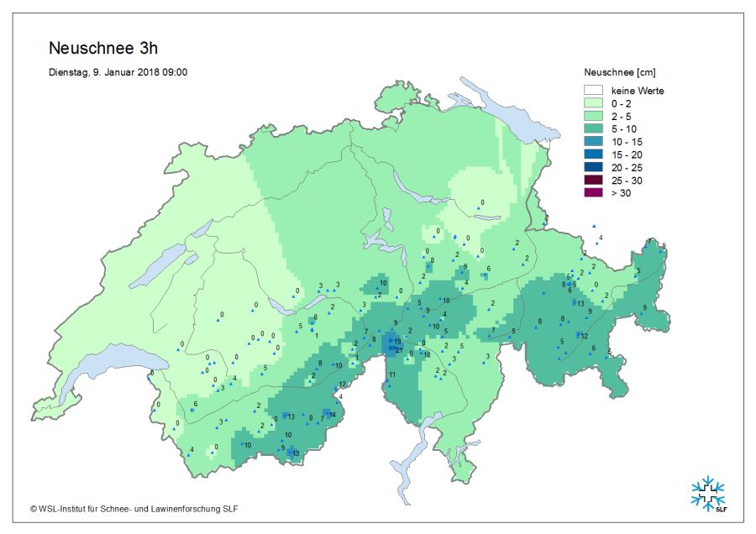Click the station marker labeled 21

392,350
